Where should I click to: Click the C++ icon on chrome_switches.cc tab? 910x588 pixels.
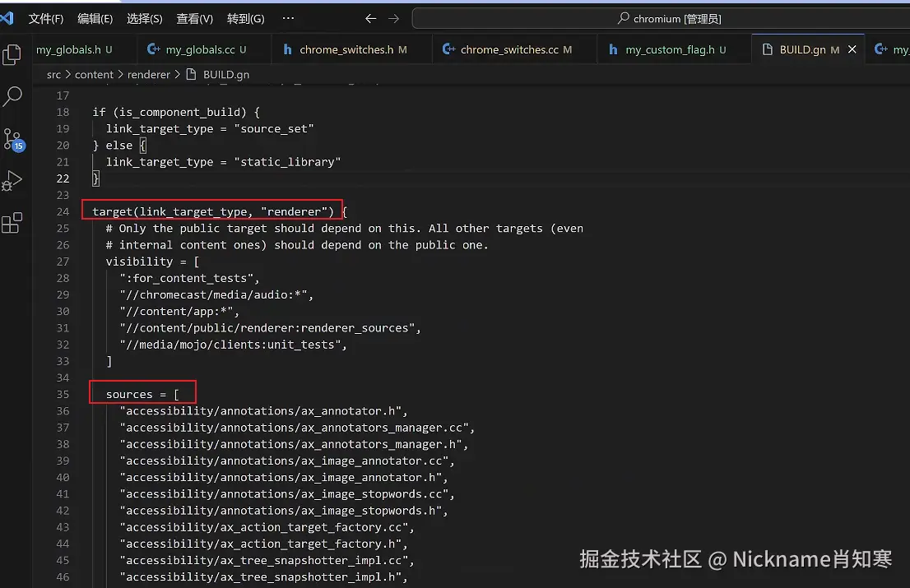point(448,49)
